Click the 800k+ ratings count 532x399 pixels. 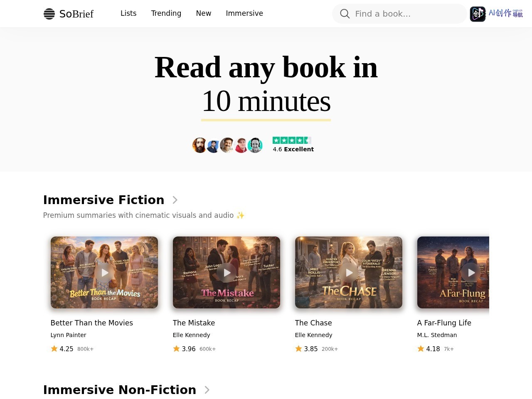[86, 349]
